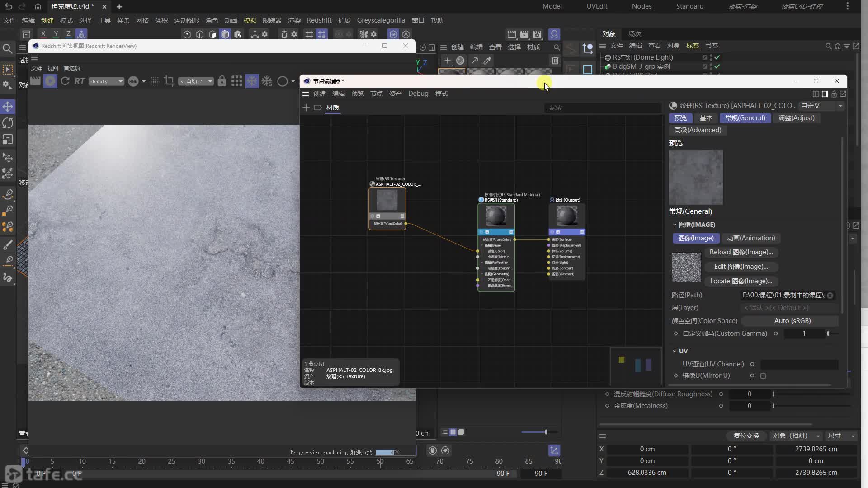Image resolution: width=868 pixels, height=488 pixels.
Task: Open the Beauty AOV dropdown
Action: pyautogui.click(x=106, y=81)
